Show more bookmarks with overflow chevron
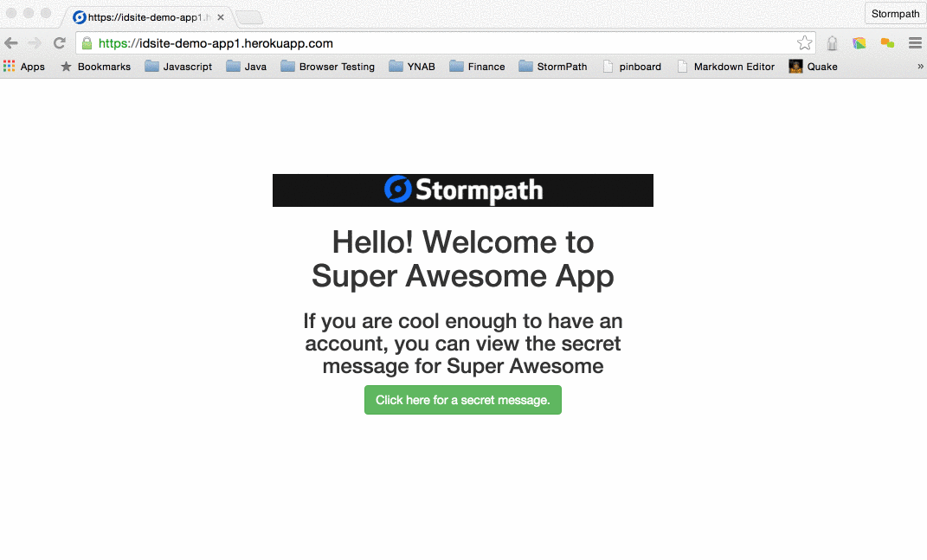The width and height of the screenshot is (927, 560). tap(920, 67)
